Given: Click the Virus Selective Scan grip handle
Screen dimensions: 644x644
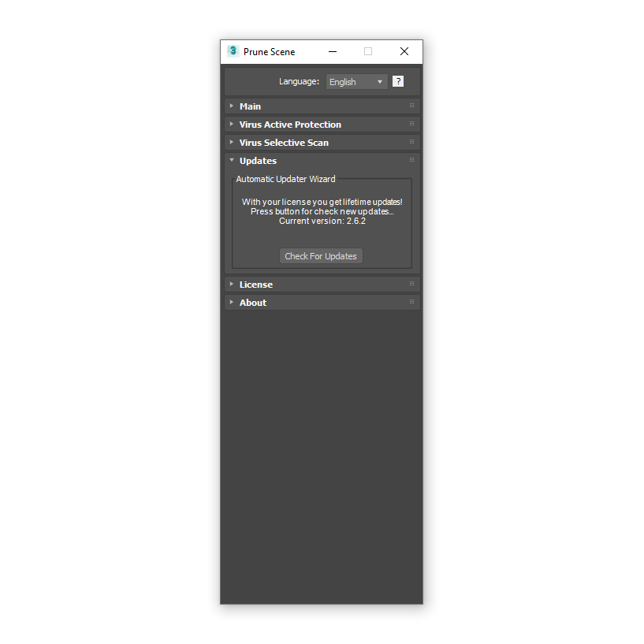Looking at the screenshot, I should click(x=411, y=142).
